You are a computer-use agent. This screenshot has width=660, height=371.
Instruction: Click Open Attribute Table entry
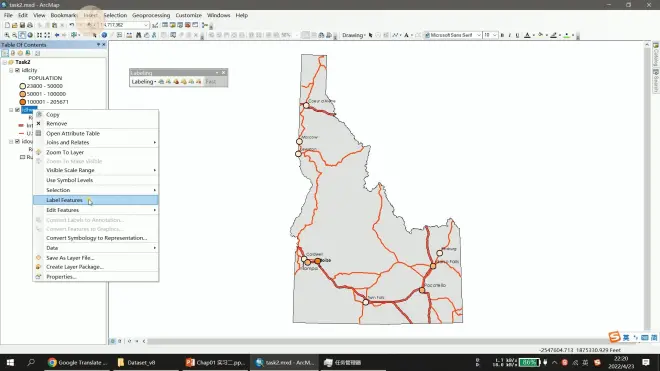pyautogui.click(x=73, y=133)
